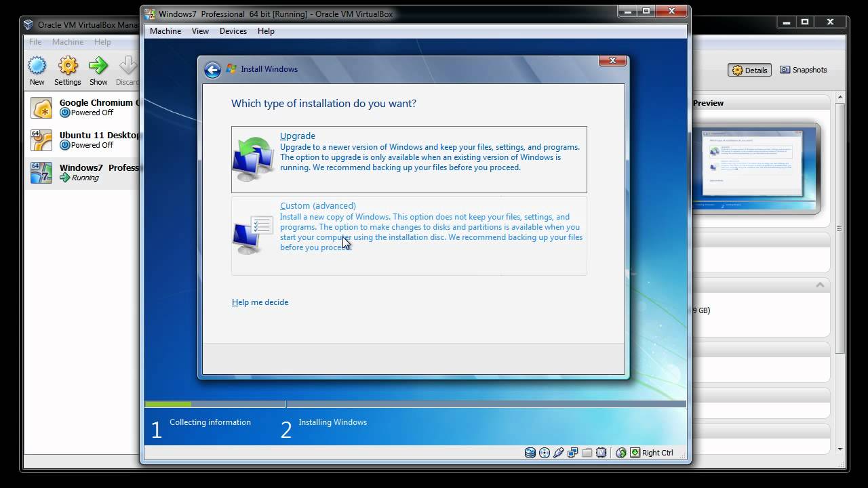Click the network adapter status icon

coord(573,453)
